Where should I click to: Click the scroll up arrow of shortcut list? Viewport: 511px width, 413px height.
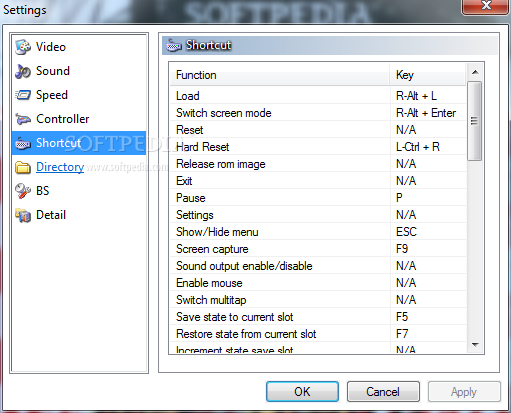(475, 72)
